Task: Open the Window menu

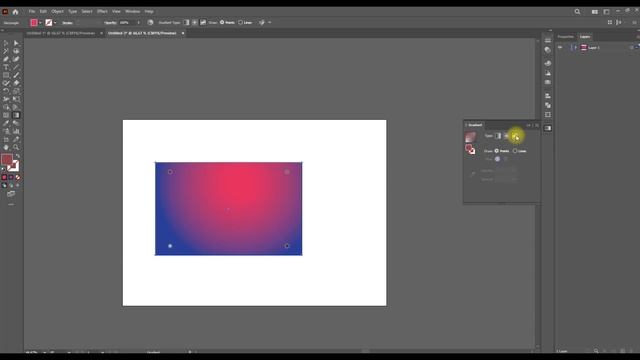Action: [x=132, y=11]
